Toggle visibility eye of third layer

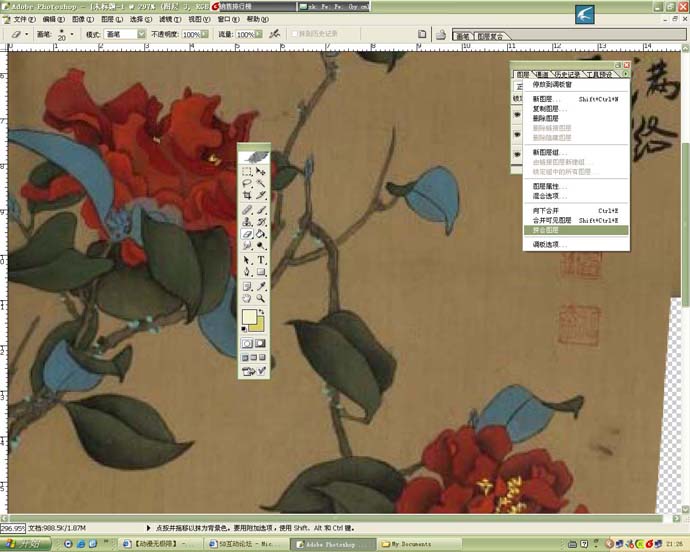pos(518,154)
